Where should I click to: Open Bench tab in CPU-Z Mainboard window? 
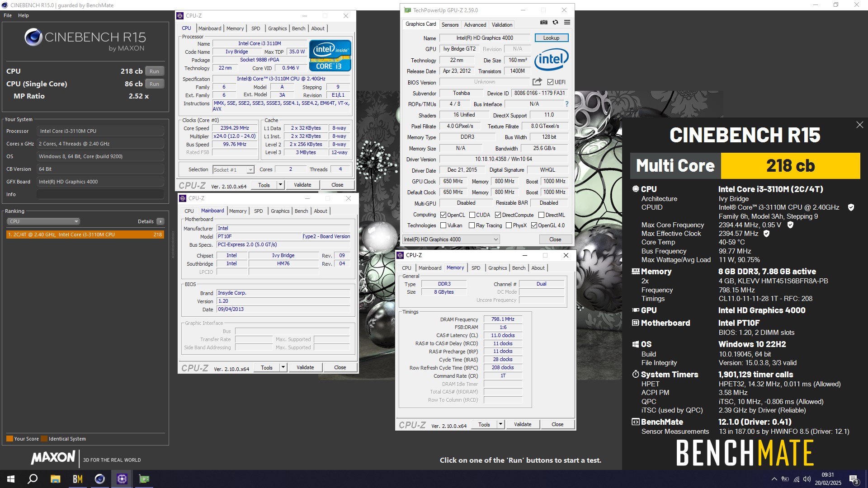point(301,211)
